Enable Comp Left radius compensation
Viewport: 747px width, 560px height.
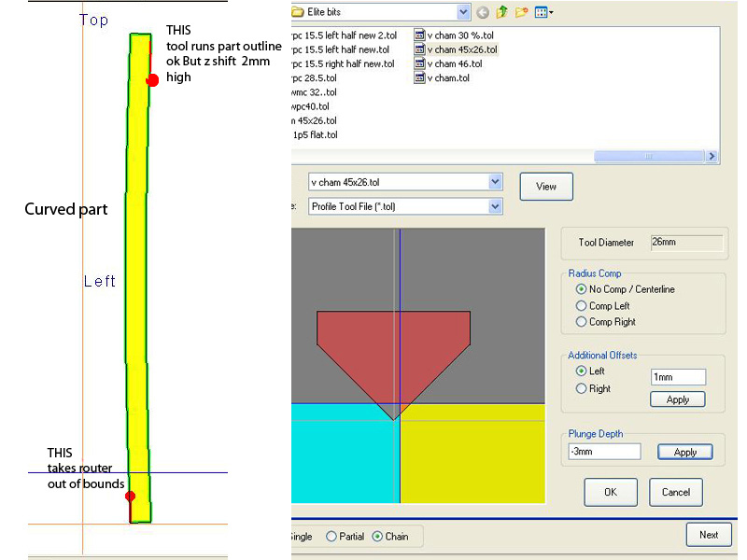coord(582,305)
